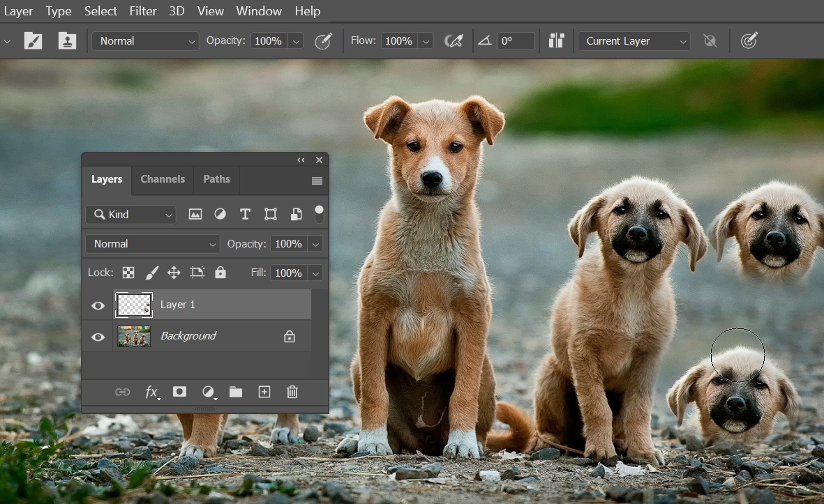This screenshot has width=824, height=504.
Task: Open the Kind filter dropdown
Action: [130, 214]
